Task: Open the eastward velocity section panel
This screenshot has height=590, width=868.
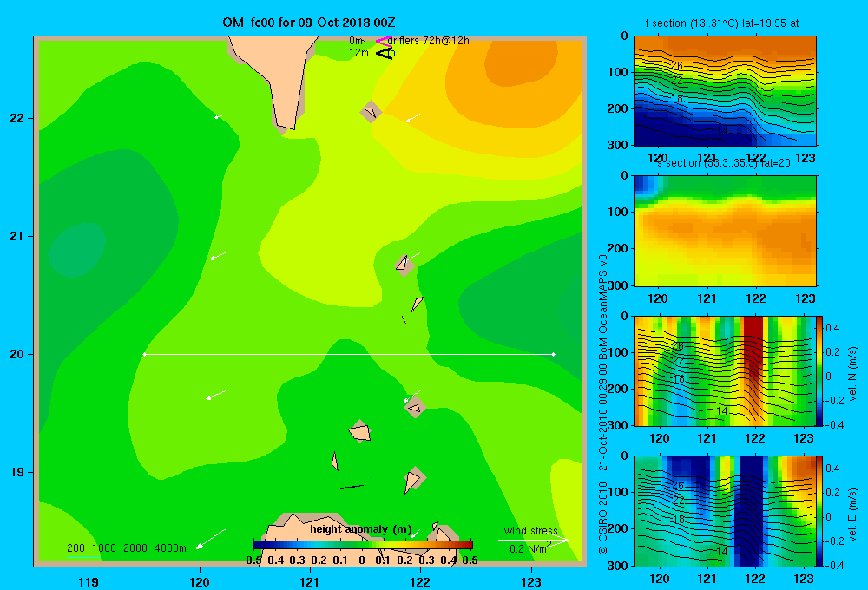Action: tap(725, 511)
